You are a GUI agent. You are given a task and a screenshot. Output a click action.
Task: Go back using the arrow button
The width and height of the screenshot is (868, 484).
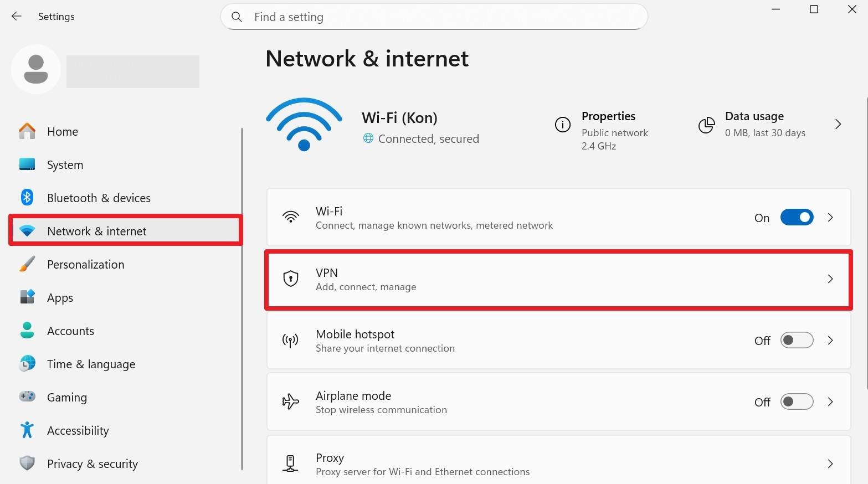point(16,16)
